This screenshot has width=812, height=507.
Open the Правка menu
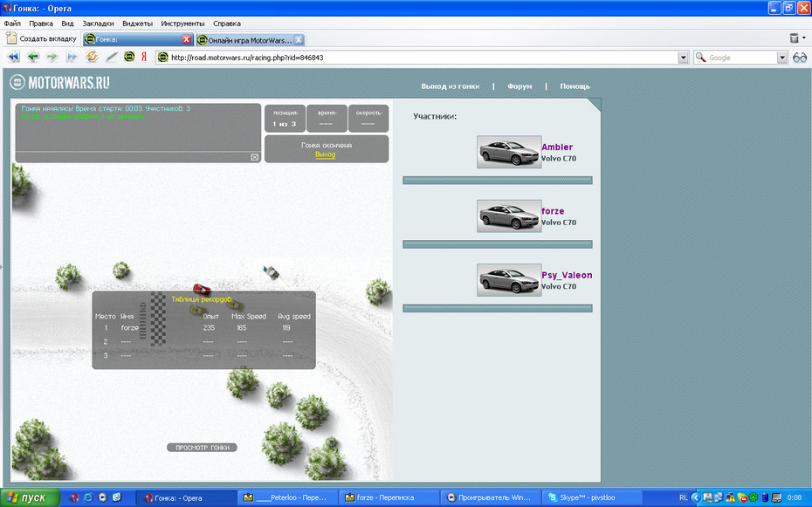coord(41,24)
